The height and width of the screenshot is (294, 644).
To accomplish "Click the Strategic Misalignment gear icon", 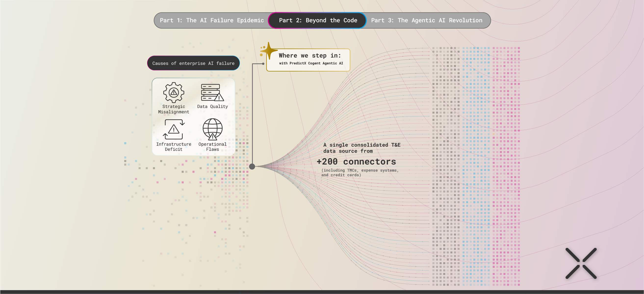I will [173, 93].
